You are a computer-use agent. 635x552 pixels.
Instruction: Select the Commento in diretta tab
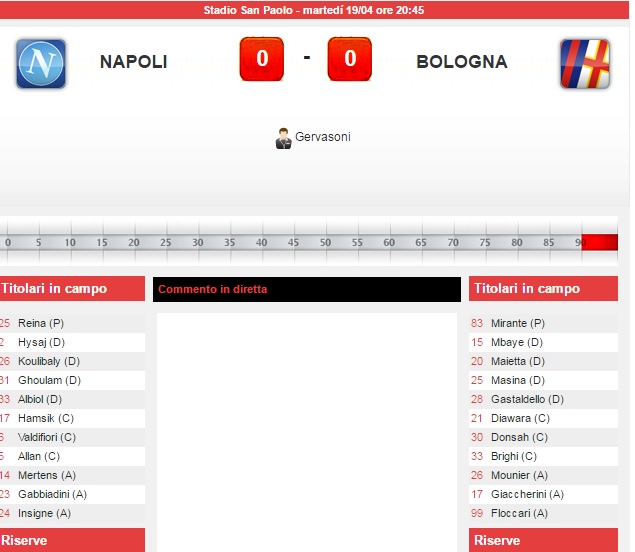pos(293,290)
